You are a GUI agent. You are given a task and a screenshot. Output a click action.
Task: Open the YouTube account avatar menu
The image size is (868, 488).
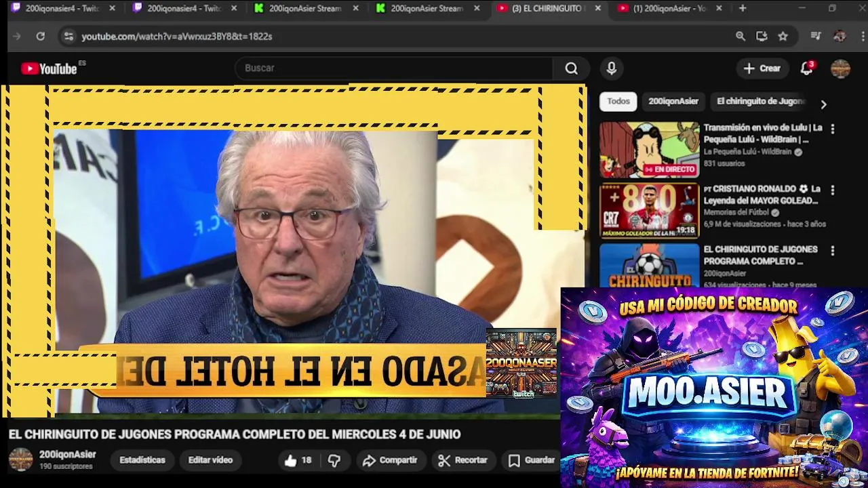click(840, 68)
